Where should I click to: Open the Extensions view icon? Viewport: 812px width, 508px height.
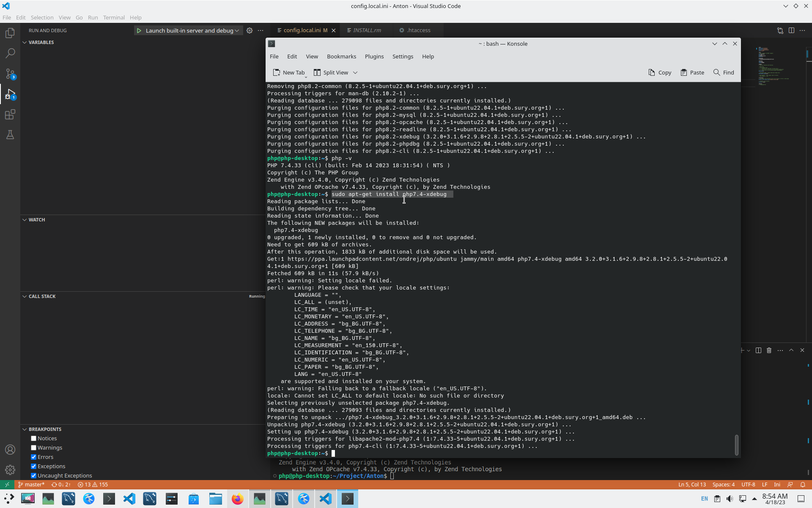[x=10, y=115]
